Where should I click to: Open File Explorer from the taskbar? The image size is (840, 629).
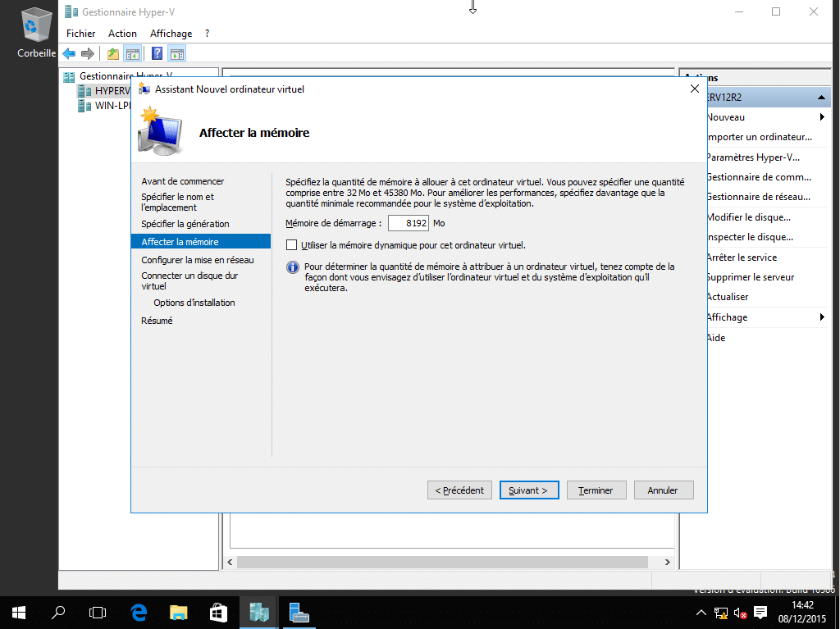[x=178, y=613]
